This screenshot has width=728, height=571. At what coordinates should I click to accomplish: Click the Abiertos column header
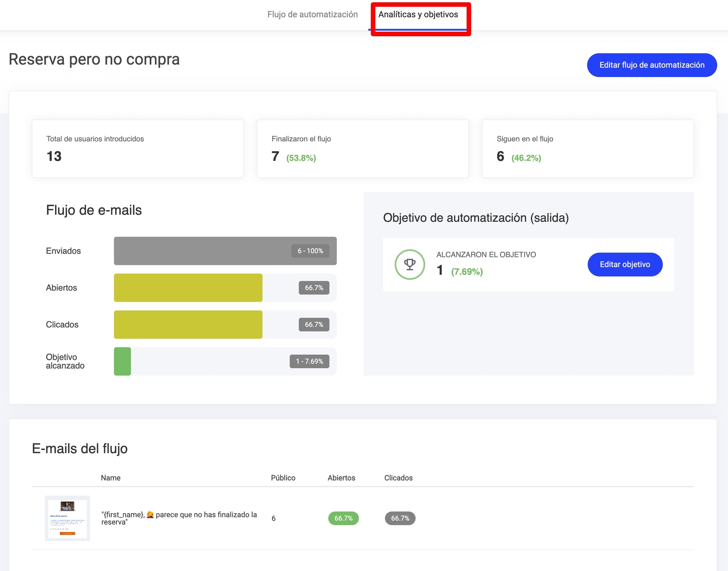tap(341, 478)
